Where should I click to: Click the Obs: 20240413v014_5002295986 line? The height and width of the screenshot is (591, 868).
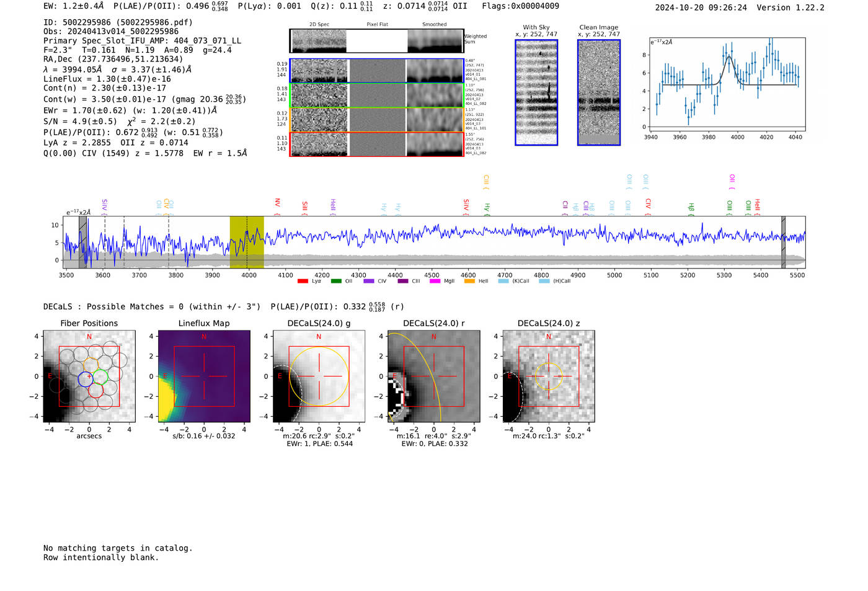pyautogui.click(x=111, y=32)
